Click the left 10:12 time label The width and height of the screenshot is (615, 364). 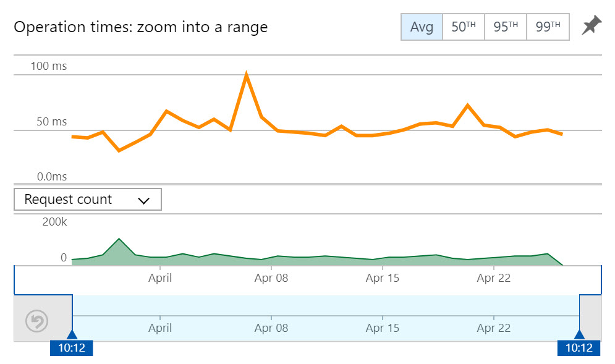73,348
